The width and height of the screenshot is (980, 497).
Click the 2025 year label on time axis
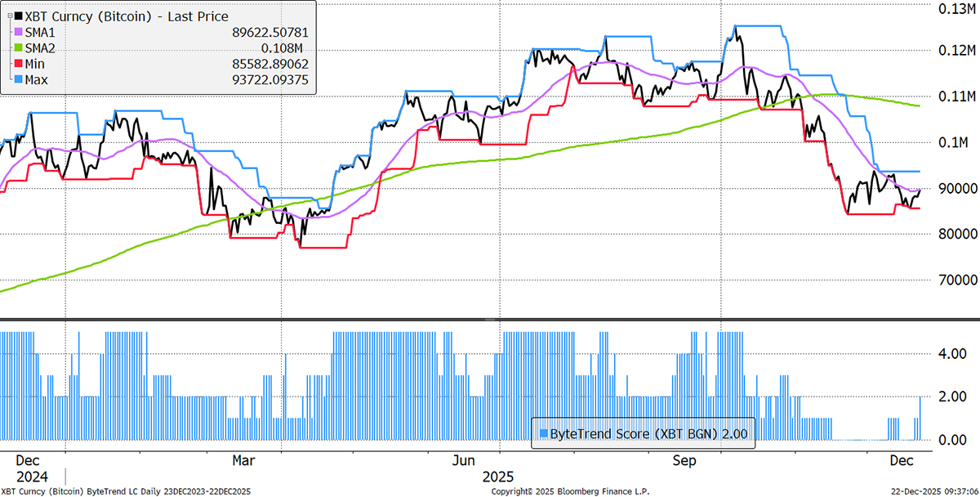497,476
